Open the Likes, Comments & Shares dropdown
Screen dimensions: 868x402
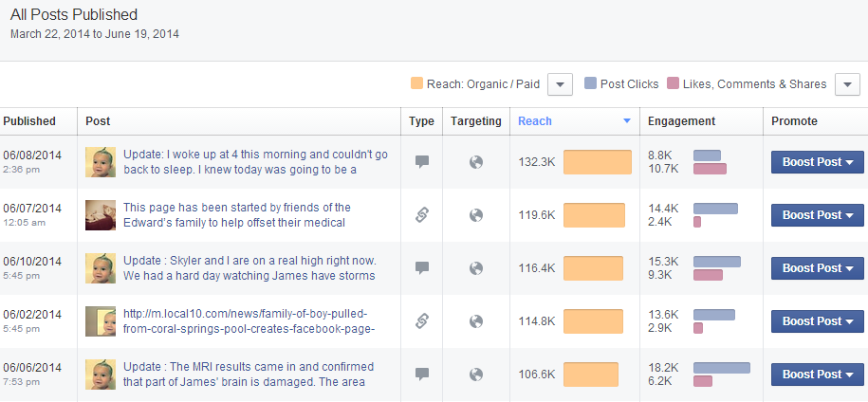846,84
